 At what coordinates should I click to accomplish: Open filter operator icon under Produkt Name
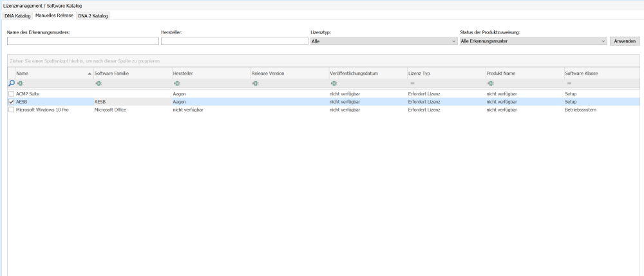point(491,83)
